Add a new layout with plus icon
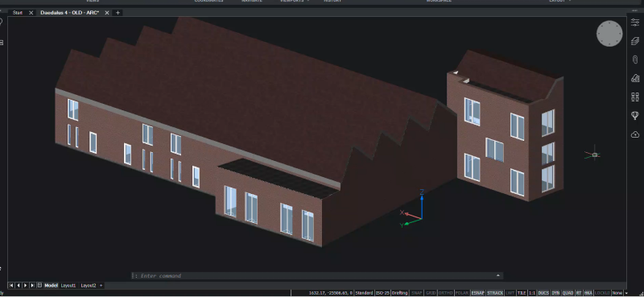 pos(101,285)
